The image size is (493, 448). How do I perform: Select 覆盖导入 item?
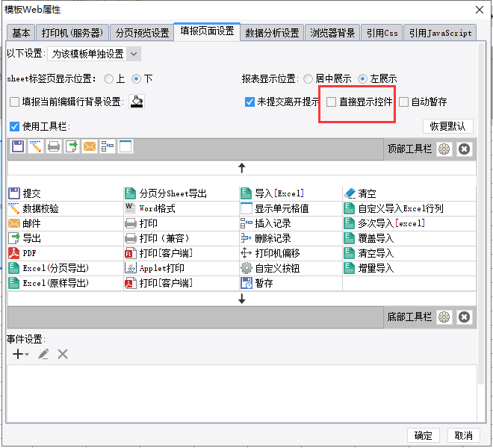pos(409,238)
